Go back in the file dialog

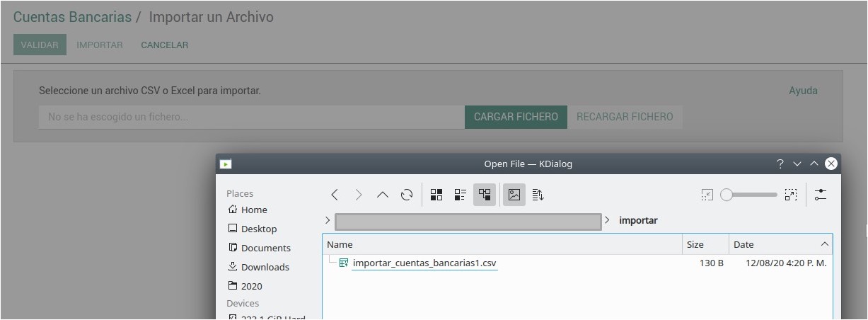[x=335, y=195]
